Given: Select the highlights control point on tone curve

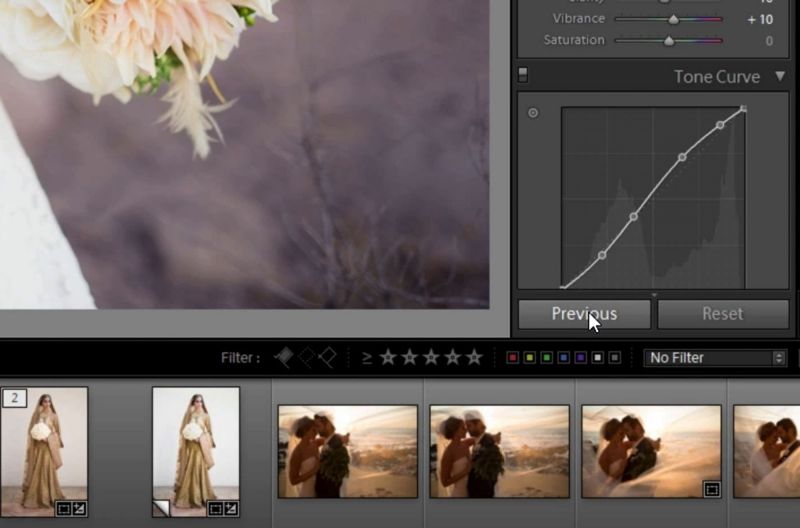Looking at the screenshot, I should pos(720,125).
